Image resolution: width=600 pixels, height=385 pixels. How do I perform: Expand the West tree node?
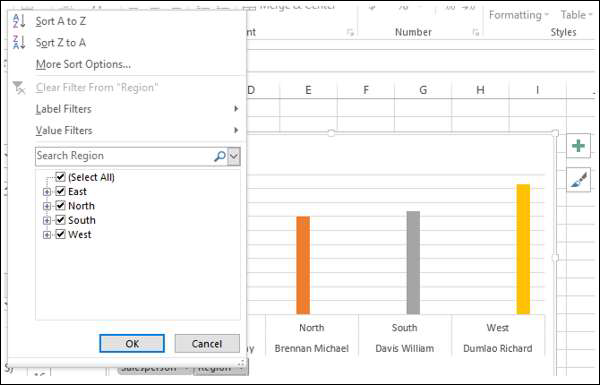(47, 235)
